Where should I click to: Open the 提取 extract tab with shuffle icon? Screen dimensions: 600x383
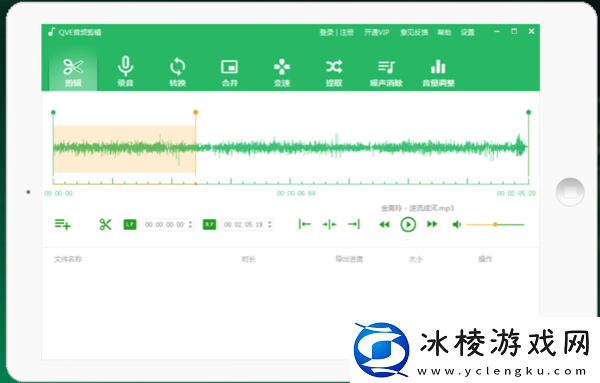click(334, 72)
